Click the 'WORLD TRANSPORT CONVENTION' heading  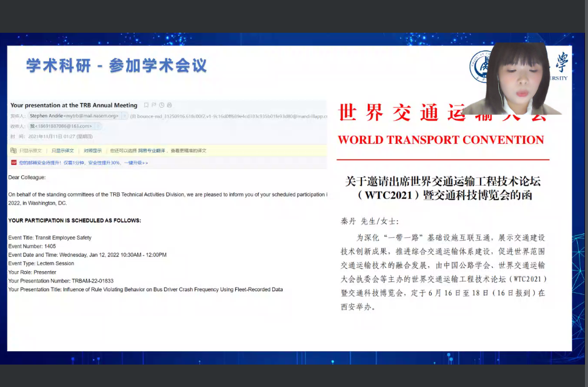pyautogui.click(x=441, y=140)
